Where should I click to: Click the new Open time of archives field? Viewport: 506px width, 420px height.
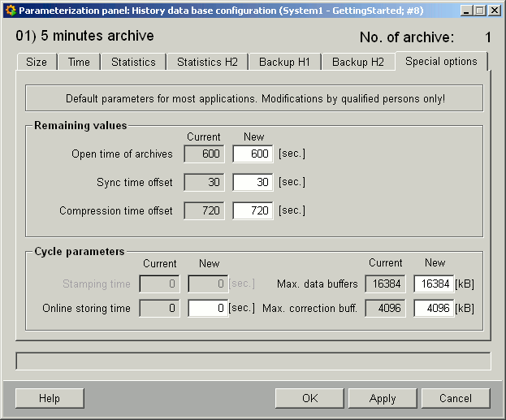click(253, 154)
